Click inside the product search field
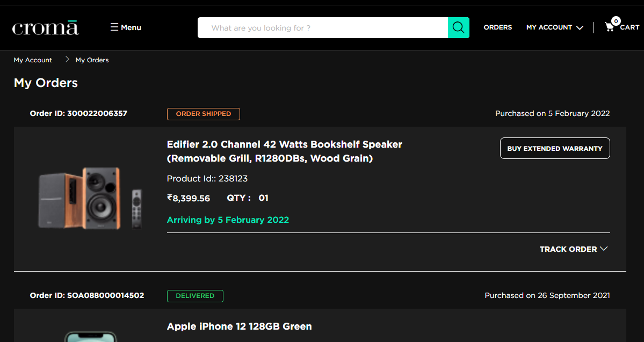 pos(322,28)
